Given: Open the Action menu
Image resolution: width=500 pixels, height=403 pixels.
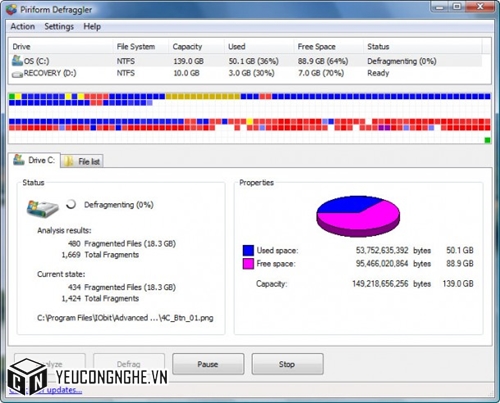Looking at the screenshot, I should (x=22, y=26).
